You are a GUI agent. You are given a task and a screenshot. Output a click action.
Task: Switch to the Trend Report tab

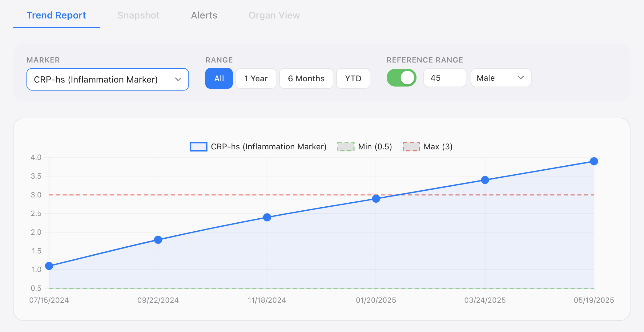tap(56, 15)
